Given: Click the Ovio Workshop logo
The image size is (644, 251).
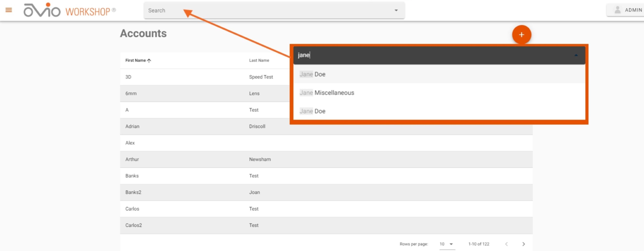Looking at the screenshot, I should click(x=69, y=10).
